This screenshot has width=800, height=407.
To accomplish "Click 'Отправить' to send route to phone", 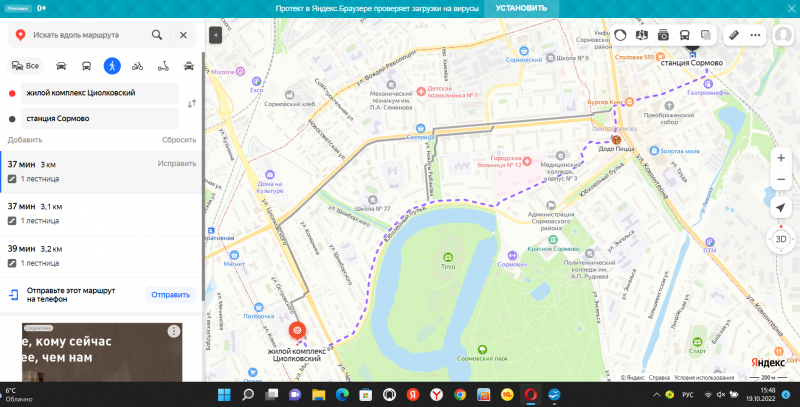I will [170, 295].
